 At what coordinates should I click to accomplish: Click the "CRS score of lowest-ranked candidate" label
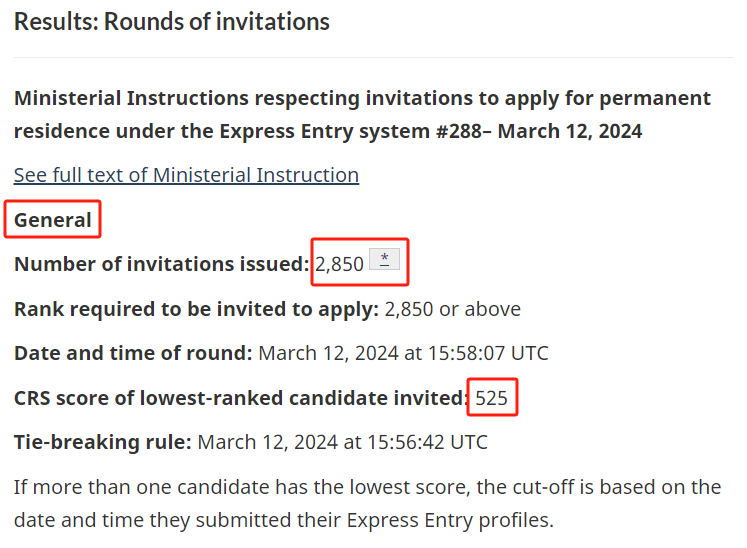[x=240, y=398]
